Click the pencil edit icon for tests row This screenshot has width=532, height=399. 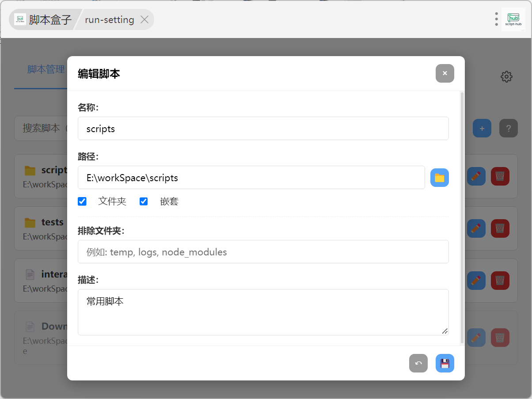[476, 228]
